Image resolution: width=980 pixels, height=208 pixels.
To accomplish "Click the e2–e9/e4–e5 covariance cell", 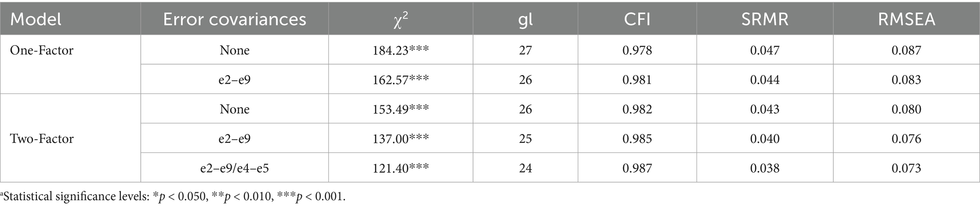I will pos(235,168).
